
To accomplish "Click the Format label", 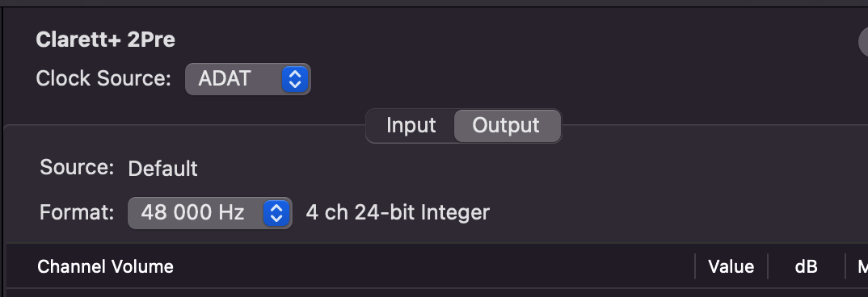I will [x=77, y=212].
